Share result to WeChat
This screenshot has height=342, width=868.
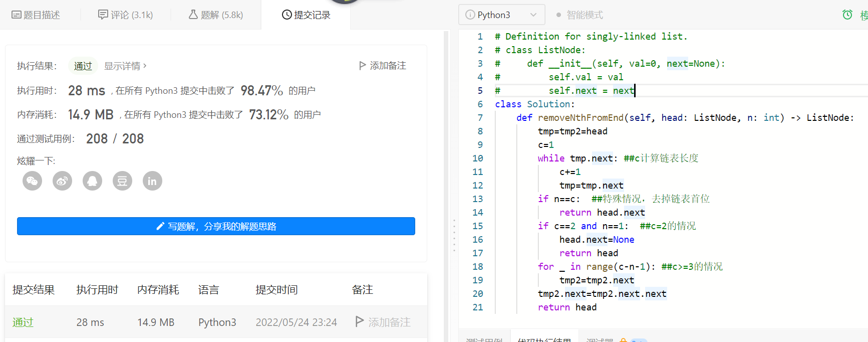point(32,181)
